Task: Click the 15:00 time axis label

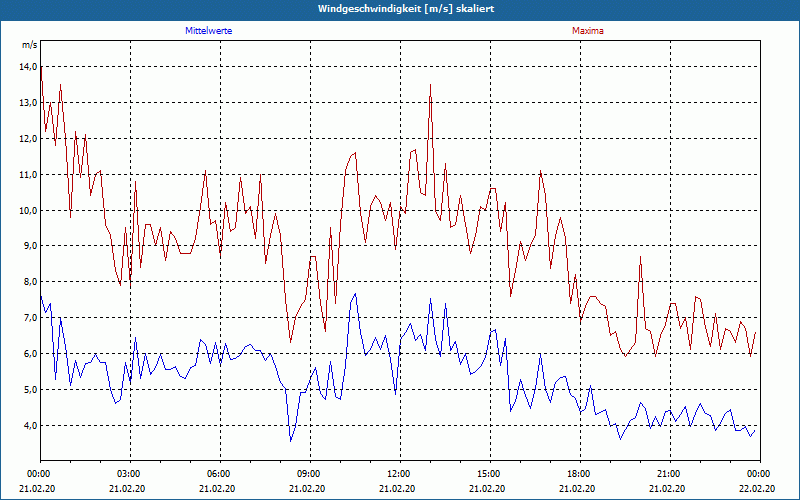Action: pos(490,474)
